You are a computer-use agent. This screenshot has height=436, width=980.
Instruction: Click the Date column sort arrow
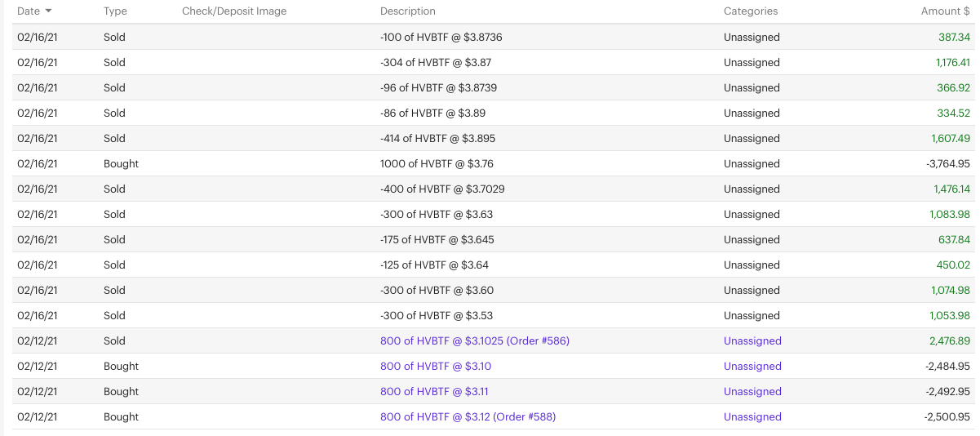[x=48, y=11]
